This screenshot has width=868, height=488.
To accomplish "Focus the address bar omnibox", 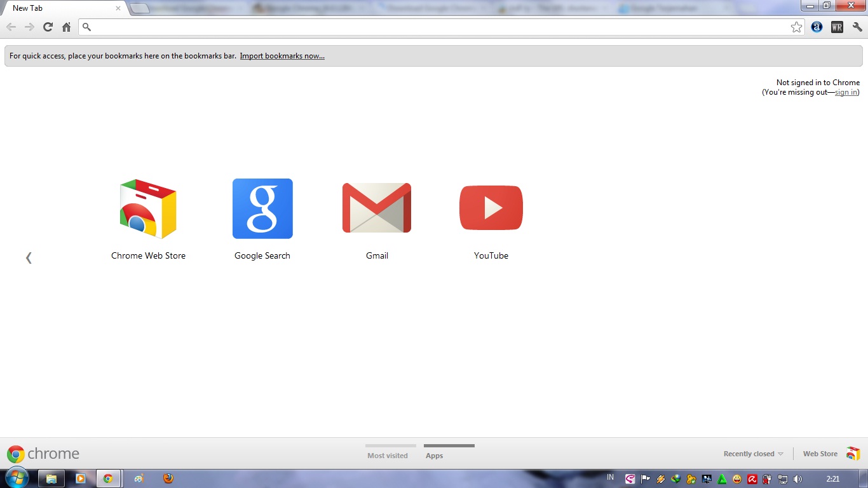I will point(442,27).
